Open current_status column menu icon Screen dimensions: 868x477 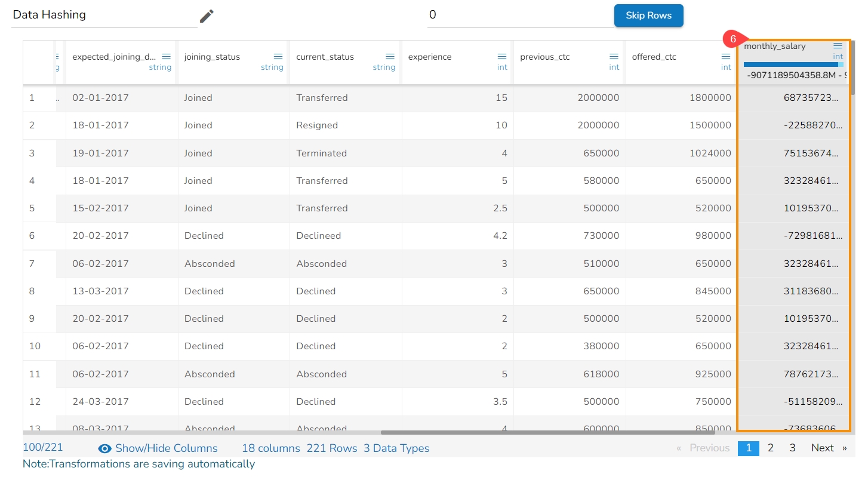[390, 57]
